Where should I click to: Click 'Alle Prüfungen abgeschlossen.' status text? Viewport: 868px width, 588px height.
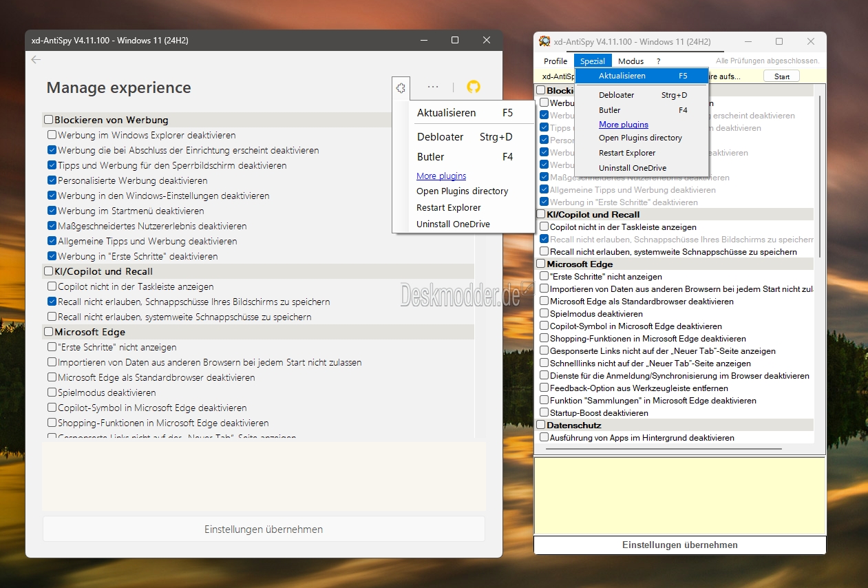pos(768,61)
